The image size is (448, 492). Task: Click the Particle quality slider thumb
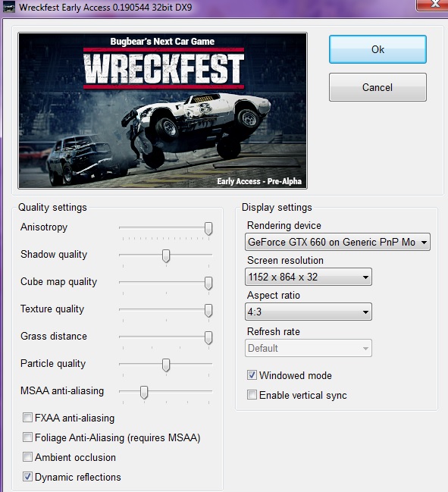pos(166,365)
